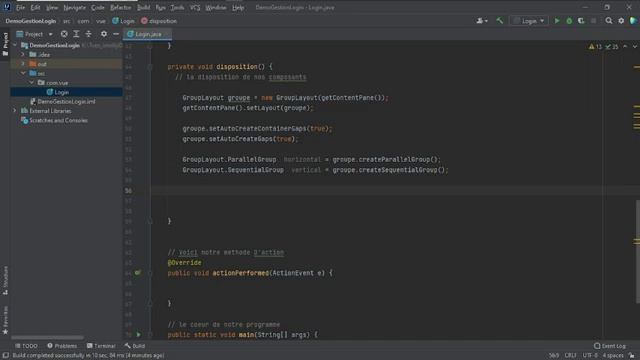This screenshot has height=360, width=640.
Task: Open the Code menu
Action: [98, 7]
